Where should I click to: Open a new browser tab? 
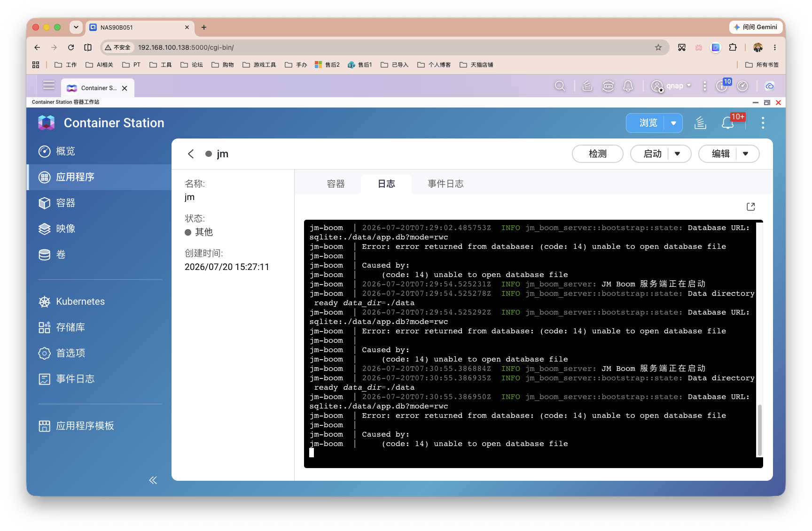[204, 27]
